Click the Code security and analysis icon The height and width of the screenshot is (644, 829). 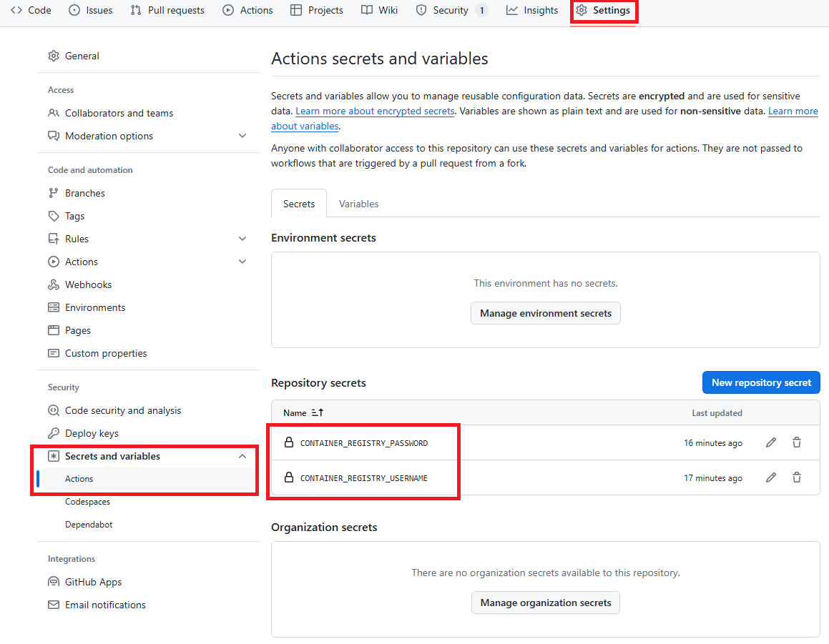coord(54,410)
